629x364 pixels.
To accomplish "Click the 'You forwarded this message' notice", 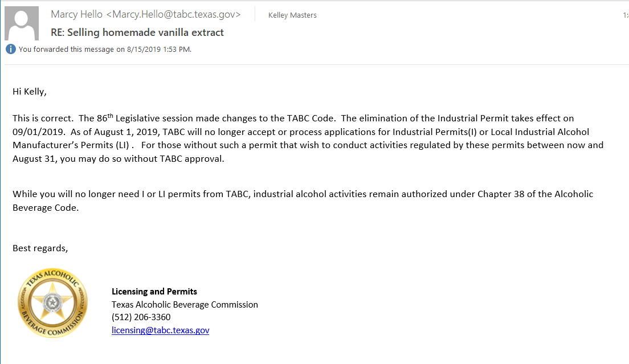I will pyautogui.click(x=105, y=49).
